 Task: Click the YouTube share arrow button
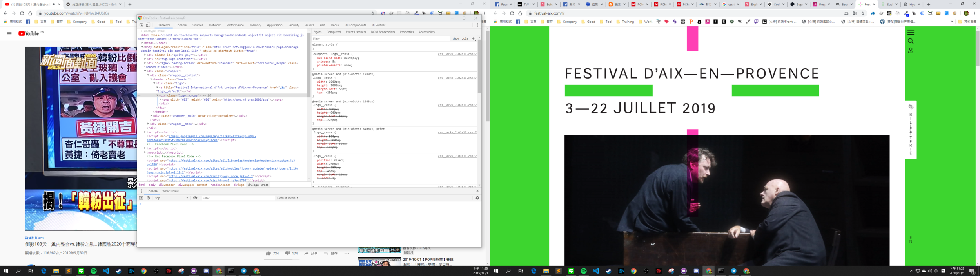[x=311, y=253]
